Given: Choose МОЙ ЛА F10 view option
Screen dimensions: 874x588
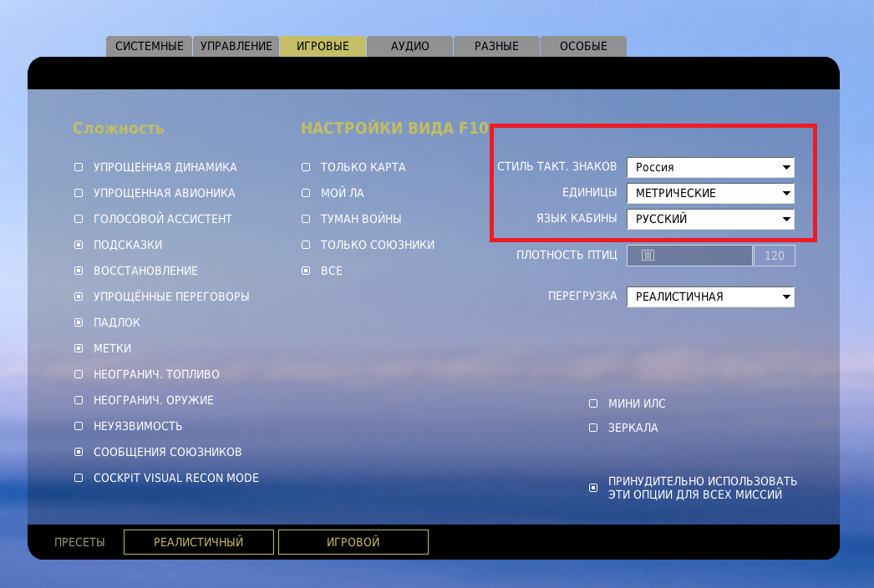Looking at the screenshot, I should [x=306, y=193].
